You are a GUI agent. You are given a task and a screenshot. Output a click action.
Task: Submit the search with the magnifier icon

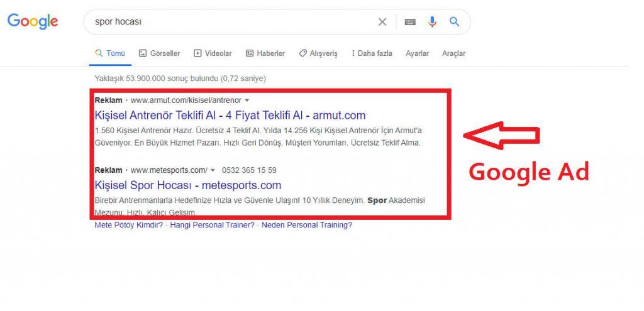coord(454,22)
